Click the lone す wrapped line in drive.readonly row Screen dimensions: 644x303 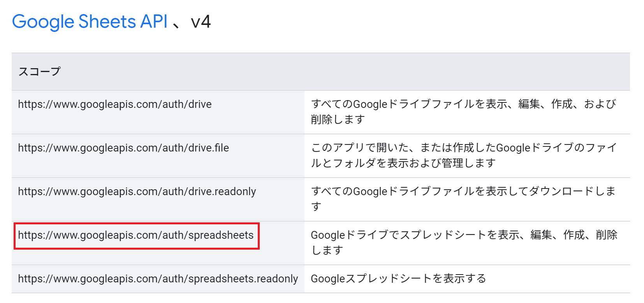point(316,206)
